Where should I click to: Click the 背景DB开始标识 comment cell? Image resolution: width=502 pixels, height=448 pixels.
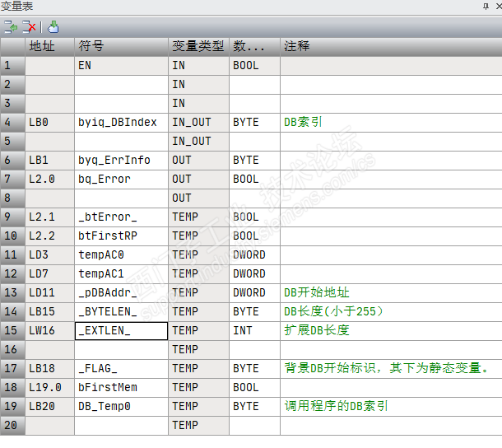(x=391, y=369)
